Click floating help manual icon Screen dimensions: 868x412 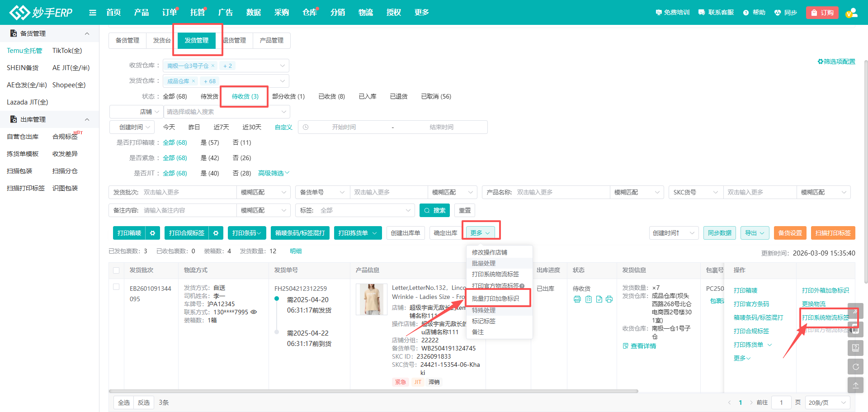point(855,348)
